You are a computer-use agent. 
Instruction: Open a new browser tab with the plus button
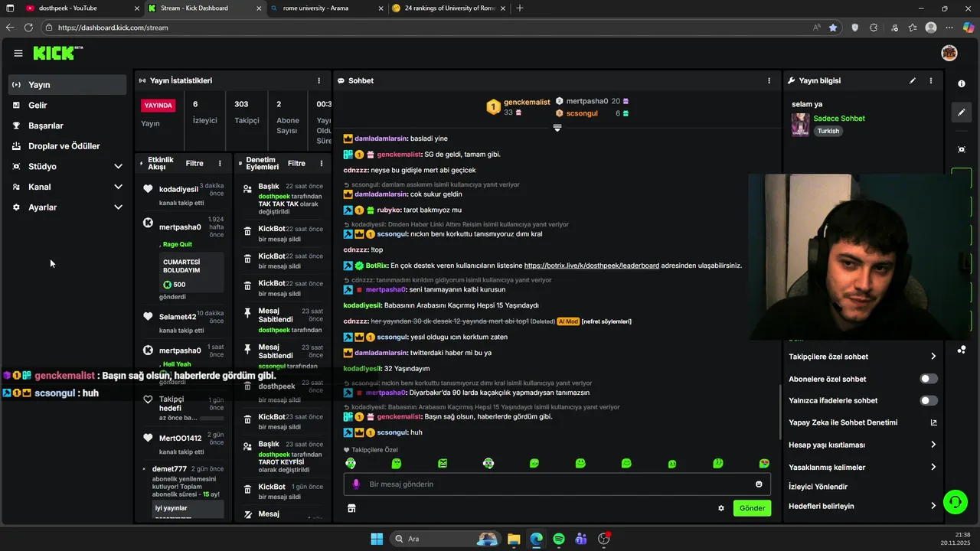tap(520, 8)
